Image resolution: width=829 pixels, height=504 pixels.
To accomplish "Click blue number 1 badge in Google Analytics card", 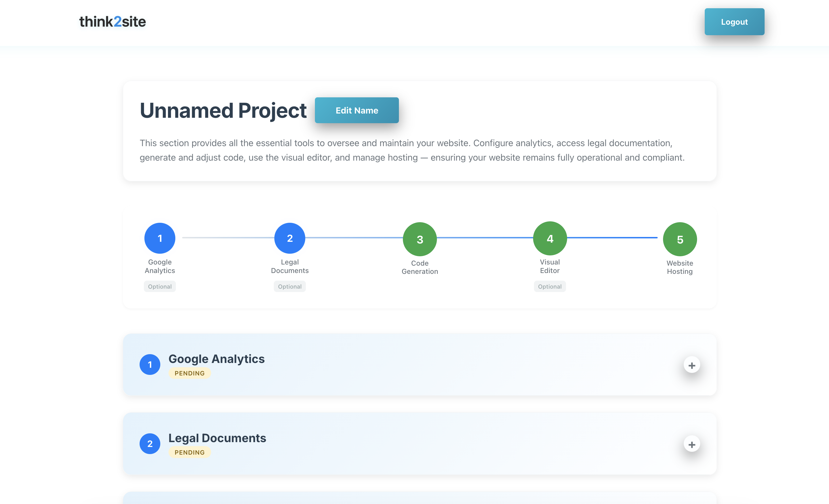I will pyautogui.click(x=150, y=365).
